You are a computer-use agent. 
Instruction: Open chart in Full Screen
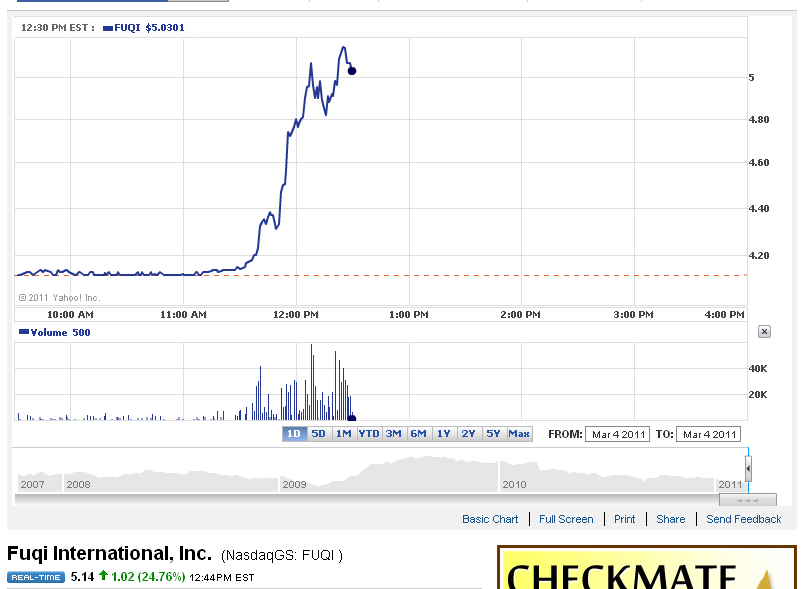566,519
